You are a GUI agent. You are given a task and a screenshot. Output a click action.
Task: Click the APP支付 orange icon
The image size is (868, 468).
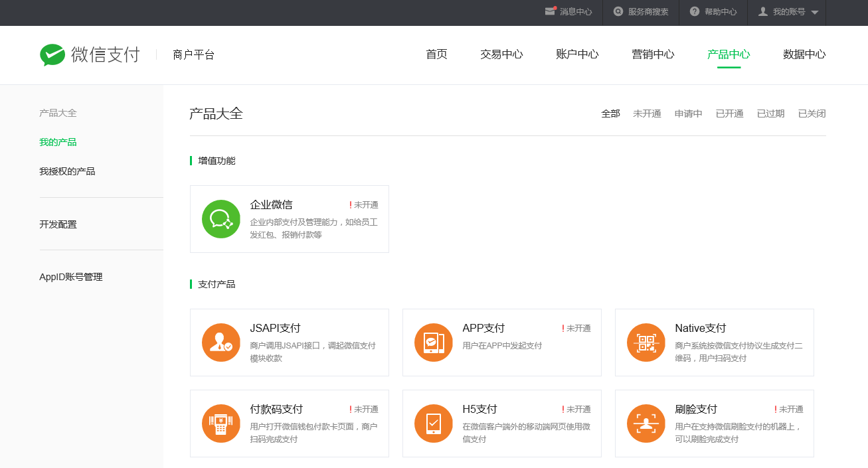[434, 343]
